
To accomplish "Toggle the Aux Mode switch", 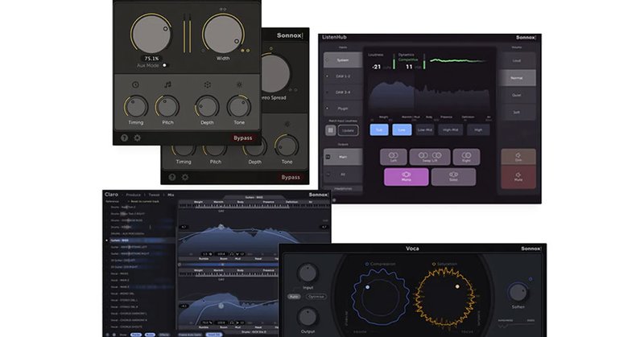I will 165,65.
